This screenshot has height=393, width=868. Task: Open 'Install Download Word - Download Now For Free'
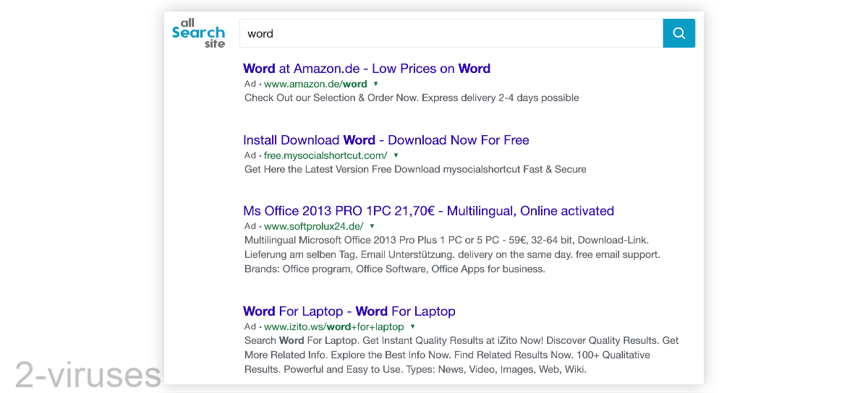(386, 140)
